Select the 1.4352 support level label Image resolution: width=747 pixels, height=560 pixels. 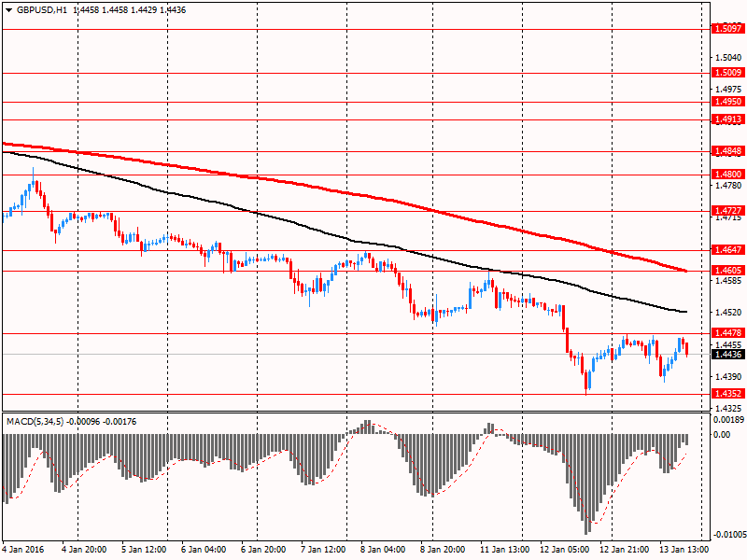[728, 394]
